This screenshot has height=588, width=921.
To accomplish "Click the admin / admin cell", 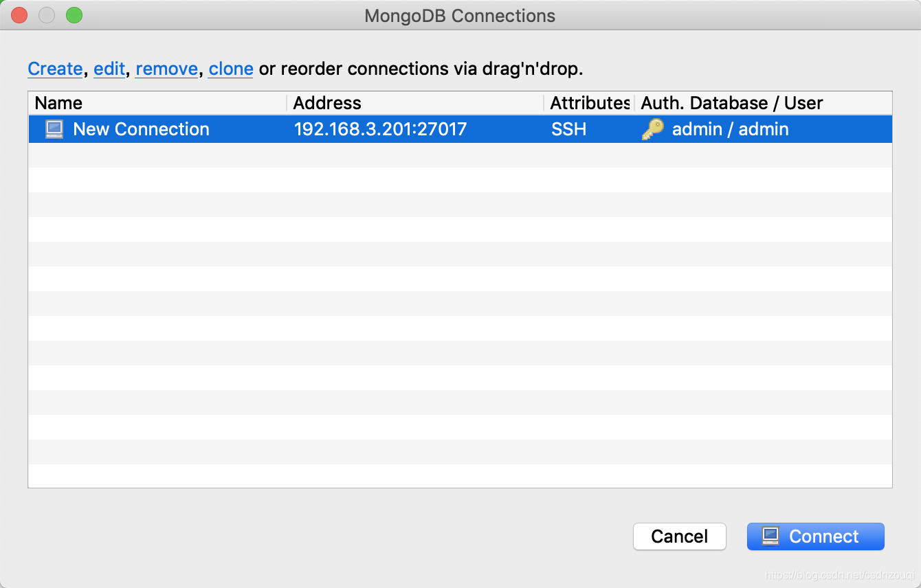I will (x=730, y=129).
